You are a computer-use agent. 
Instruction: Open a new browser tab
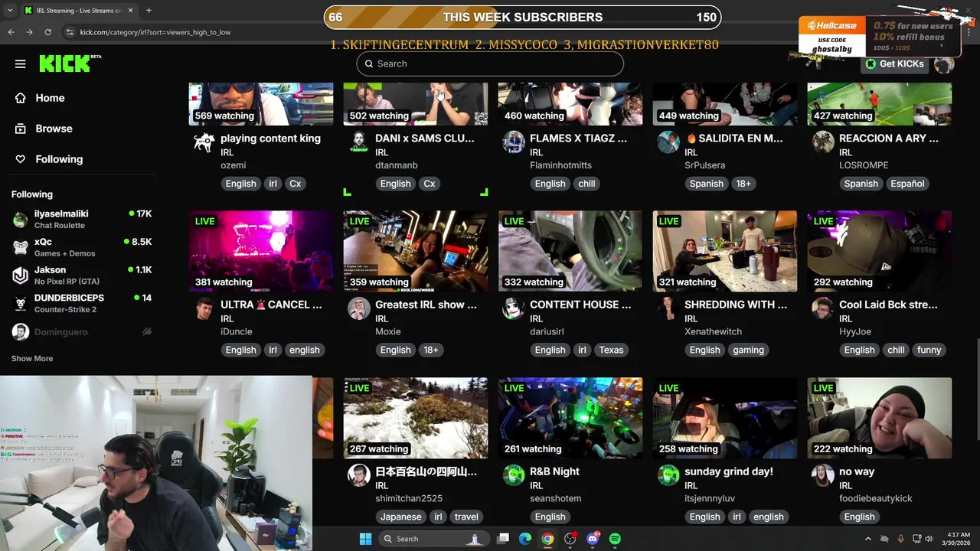[149, 11]
